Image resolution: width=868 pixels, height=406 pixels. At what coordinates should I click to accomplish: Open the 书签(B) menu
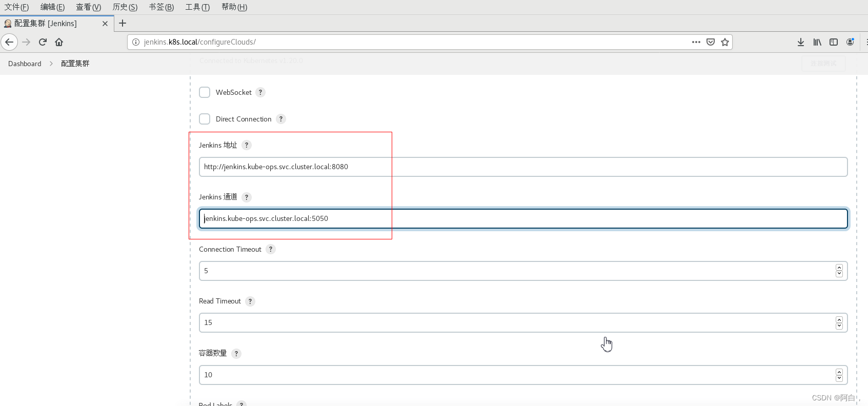162,7
